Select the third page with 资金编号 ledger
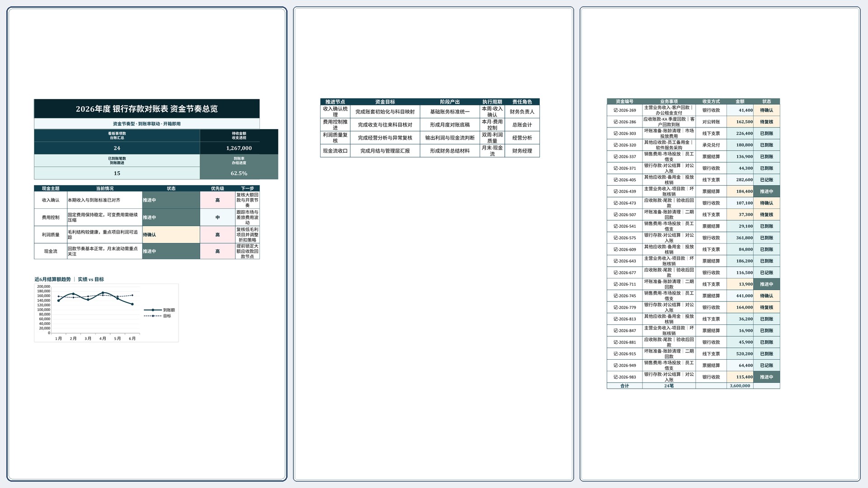Image resolution: width=868 pixels, height=488 pixels. point(720,244)
